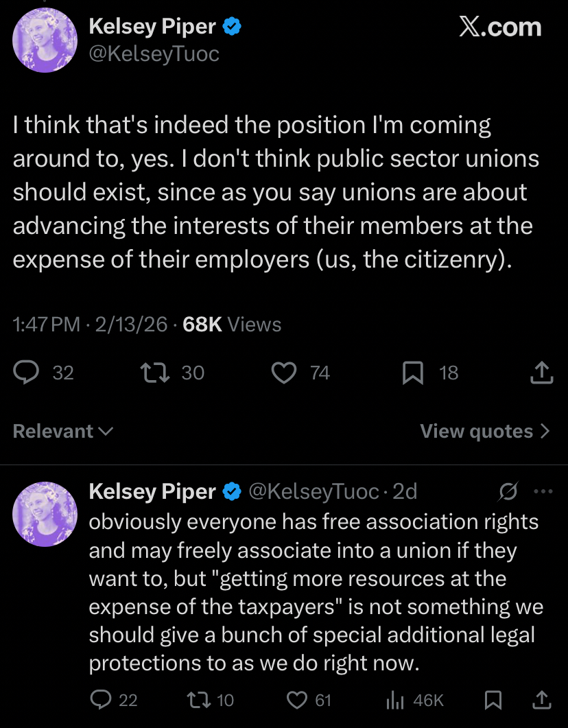The width and height of the screenshot is (568, 728).
Task: Bookmark the main post with 18 bookmarks
Action: 412,373
